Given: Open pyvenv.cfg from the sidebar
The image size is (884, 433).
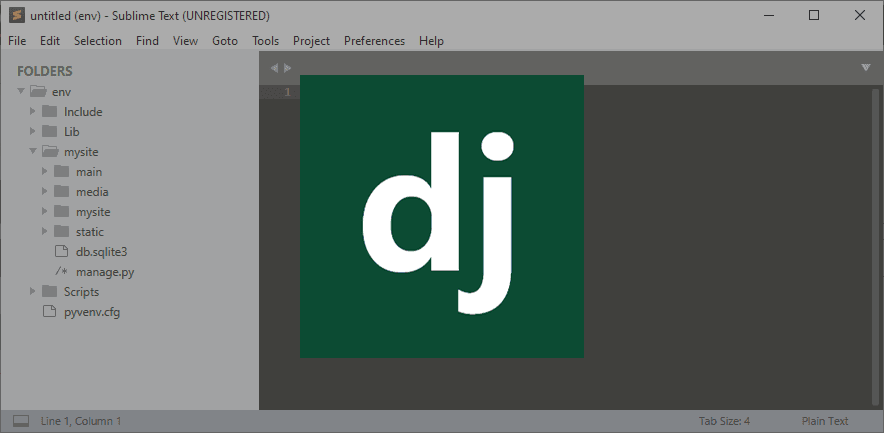Looking at the screenshot, I should (92, 312).
